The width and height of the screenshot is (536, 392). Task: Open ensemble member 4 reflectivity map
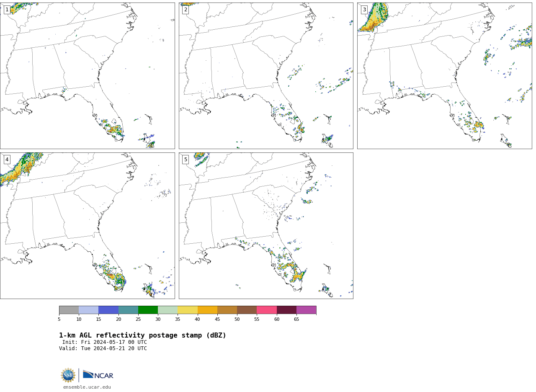coord(87,226)
